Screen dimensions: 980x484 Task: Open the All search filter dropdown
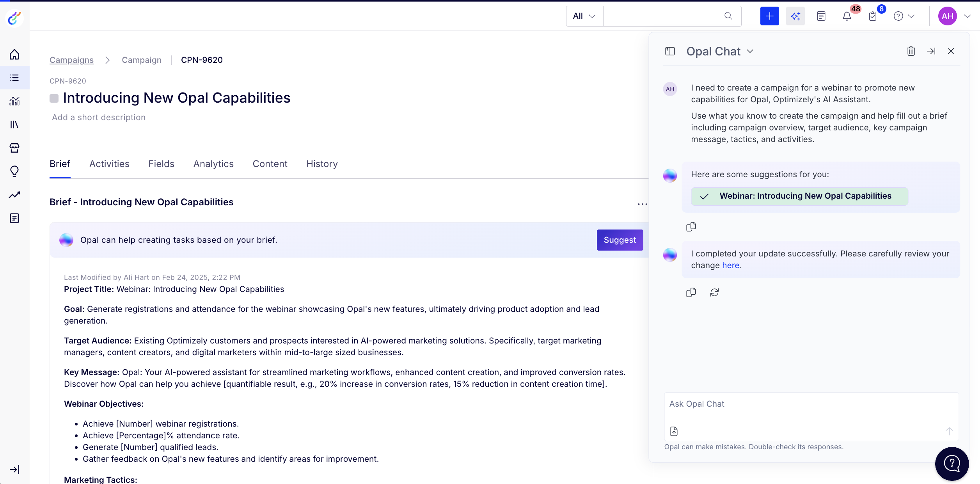(584, 16)
